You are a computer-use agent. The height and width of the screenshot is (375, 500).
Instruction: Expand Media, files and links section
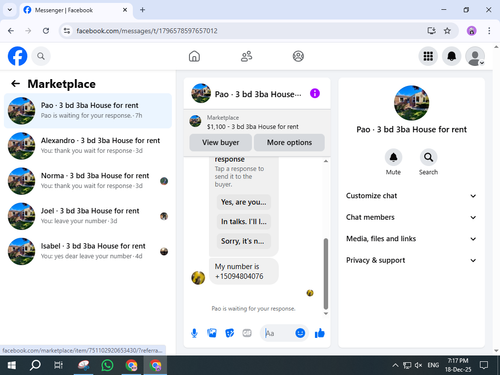pos(411,239)
